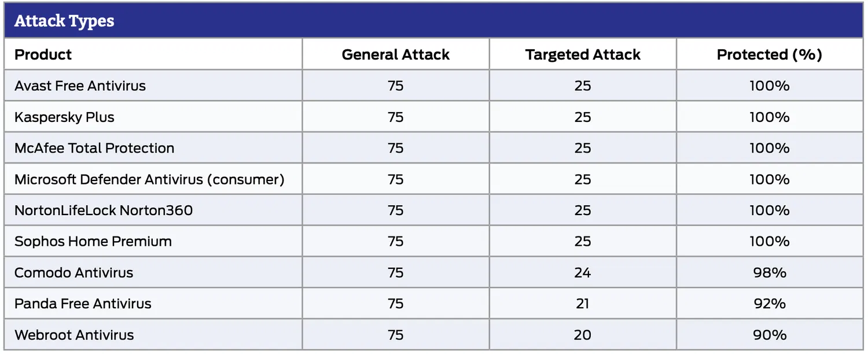This screenshot has width=868, height=355.
Task: Select the Sophos Home Premium cell
Action: (x=93, y=242)
